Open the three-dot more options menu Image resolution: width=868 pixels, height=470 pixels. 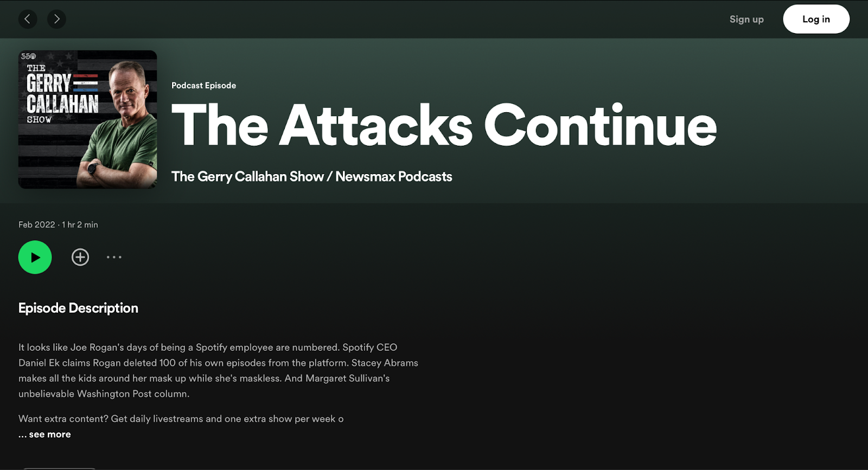click(x=114, y=257)
